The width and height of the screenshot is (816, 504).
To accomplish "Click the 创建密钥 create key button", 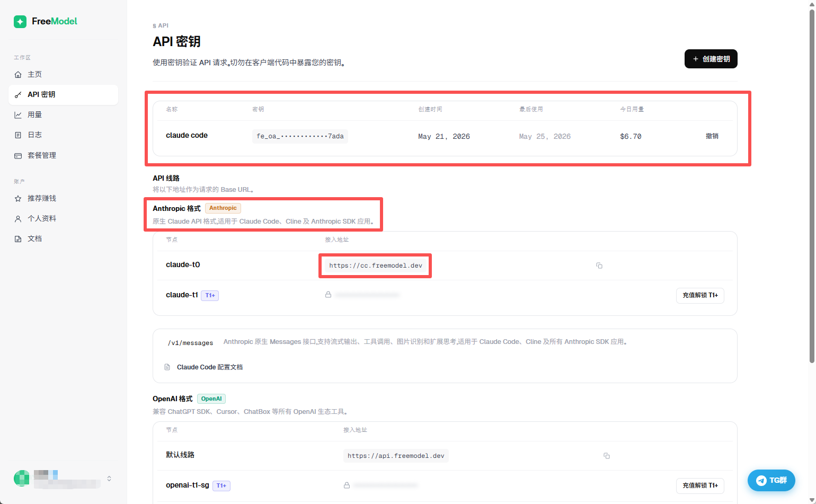I will coord(711,59).
